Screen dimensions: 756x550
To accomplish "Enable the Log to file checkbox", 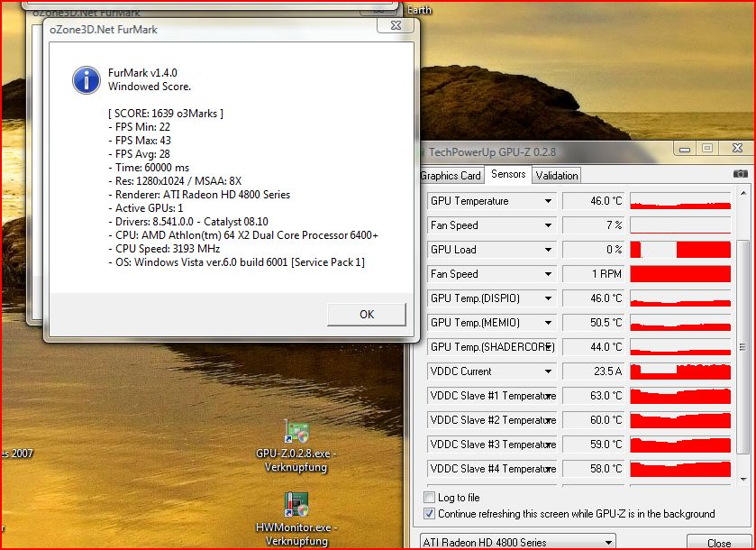I will 429,498.
